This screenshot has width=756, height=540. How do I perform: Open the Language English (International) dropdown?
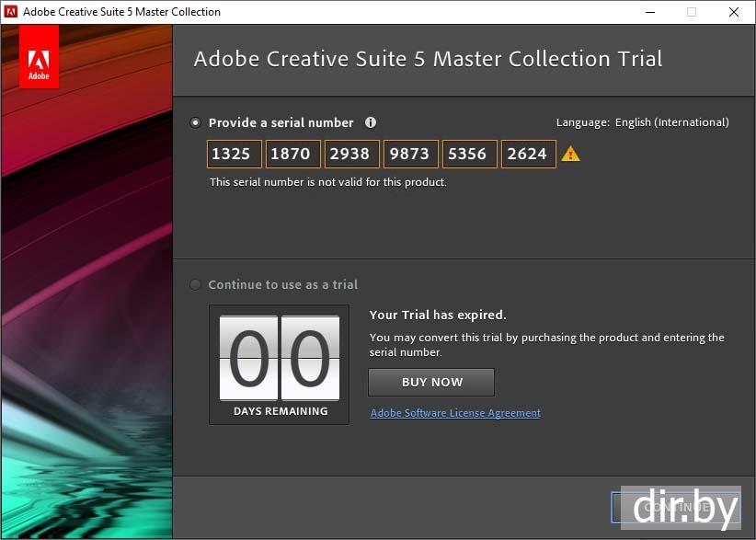tap(671, 122)
